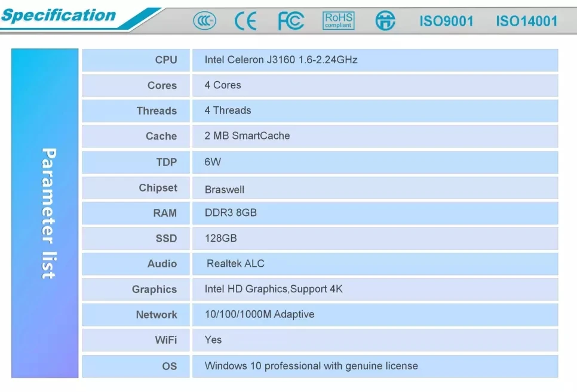577x392 pixels.
Task: Click the '2 MB SmartCache' value
Action: pos(247,135)
